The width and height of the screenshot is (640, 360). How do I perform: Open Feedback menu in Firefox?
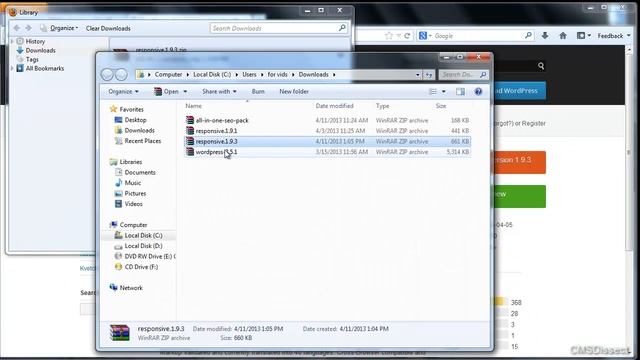613,36
